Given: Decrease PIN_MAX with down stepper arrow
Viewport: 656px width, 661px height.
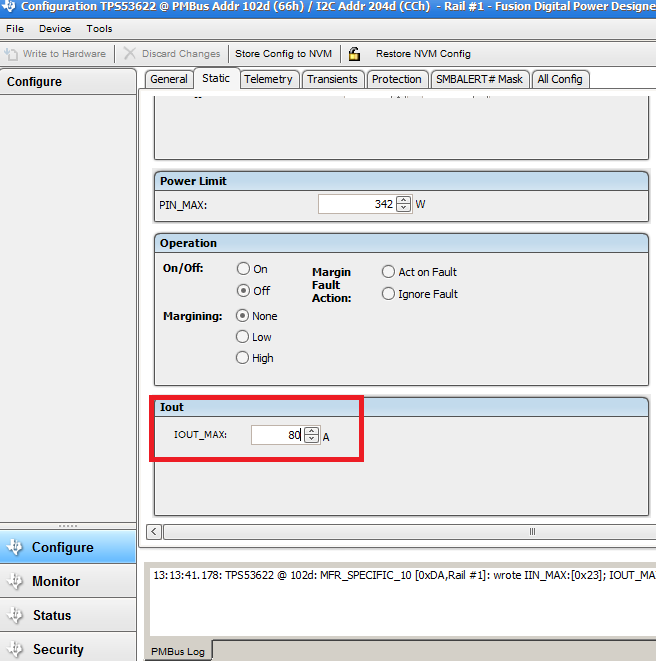Looking at the screenshot, I should point(404,208).
